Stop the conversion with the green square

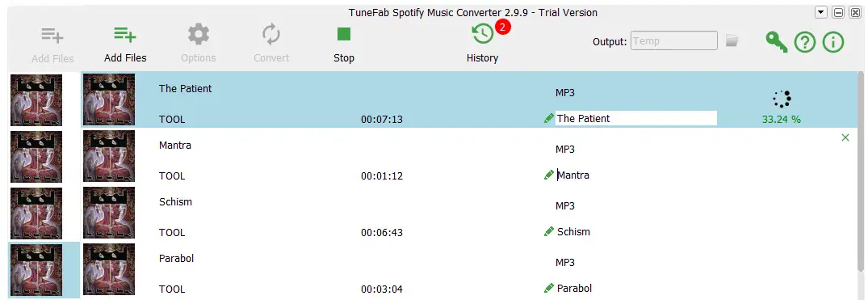click(344, 35)
